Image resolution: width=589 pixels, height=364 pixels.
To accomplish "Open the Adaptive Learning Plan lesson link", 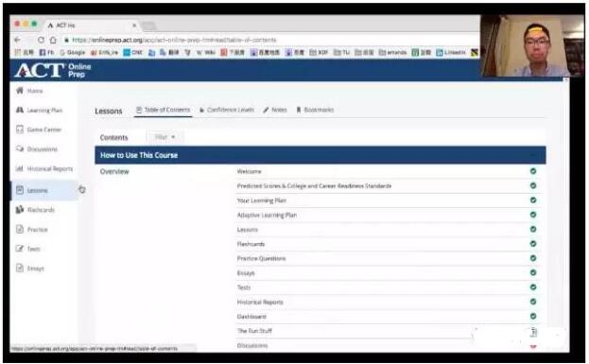I will 267,216.
